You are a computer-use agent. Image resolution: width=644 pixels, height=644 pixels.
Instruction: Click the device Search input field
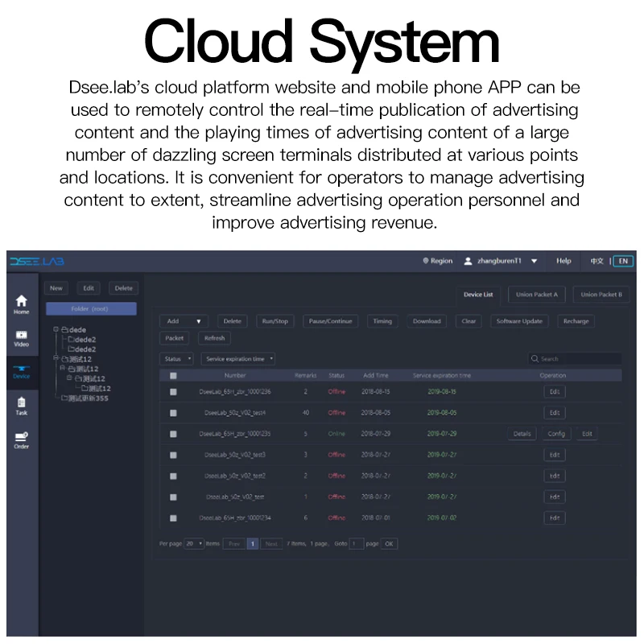[x=575, y=358]
